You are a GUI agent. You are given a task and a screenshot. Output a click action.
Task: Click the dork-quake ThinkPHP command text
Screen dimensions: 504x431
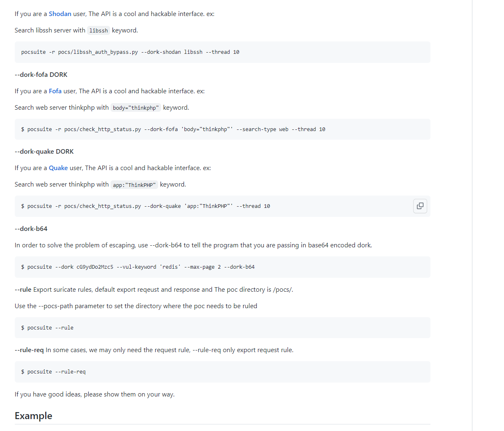(145, 206)
